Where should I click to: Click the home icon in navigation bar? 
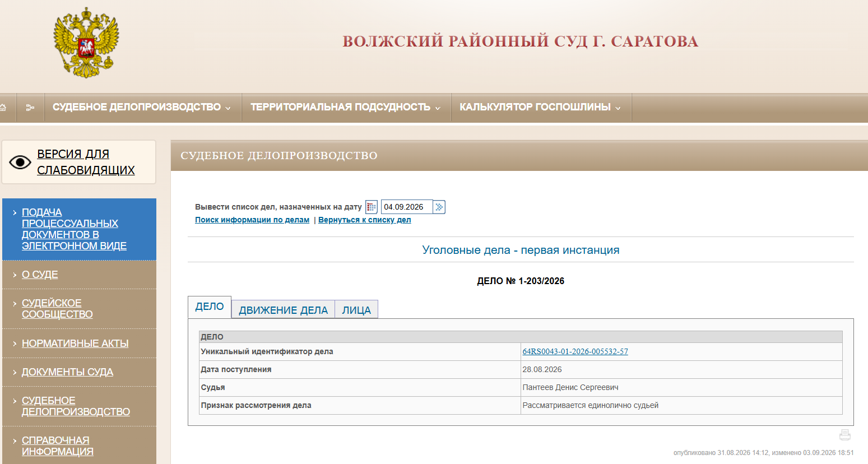tap(3, 108)
